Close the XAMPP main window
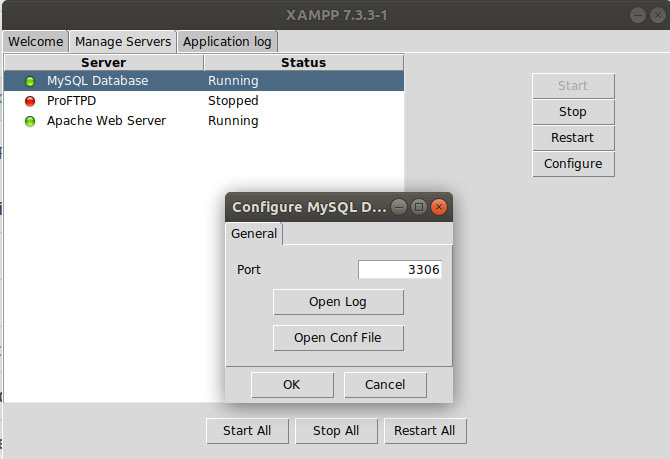 658,16
